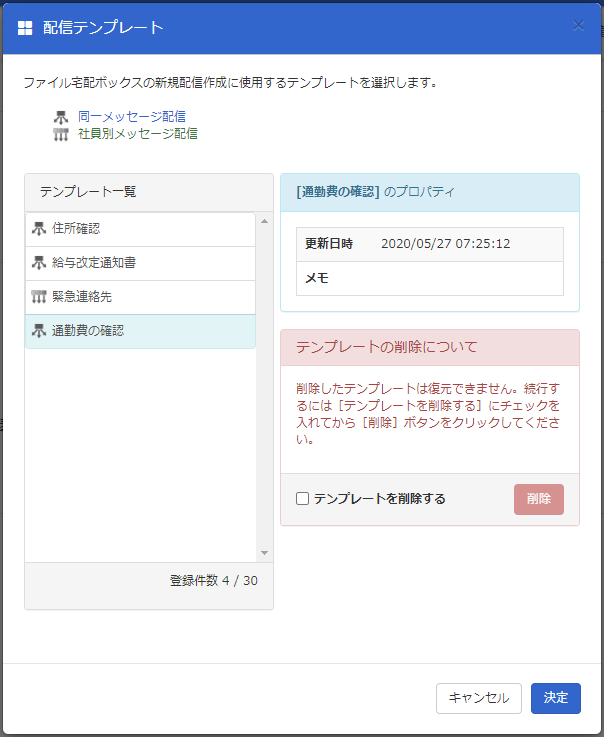Click the キャンセル button
604x737 pixels.
(x=478, y=698)
